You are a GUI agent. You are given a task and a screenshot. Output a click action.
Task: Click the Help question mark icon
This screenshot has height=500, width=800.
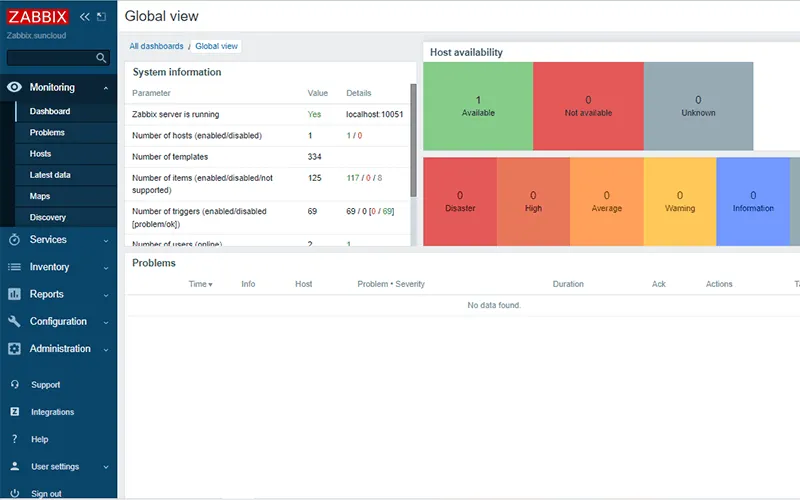pos(15,439)
